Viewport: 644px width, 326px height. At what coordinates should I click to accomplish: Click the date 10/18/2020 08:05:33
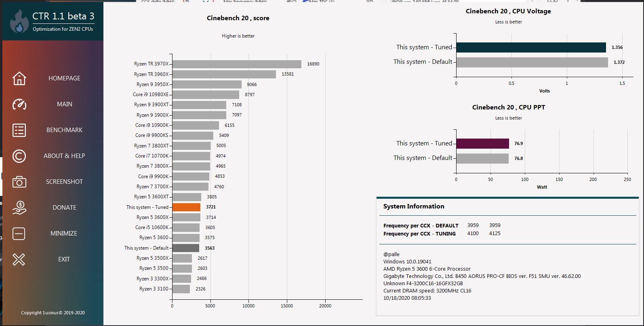(407, 298)
